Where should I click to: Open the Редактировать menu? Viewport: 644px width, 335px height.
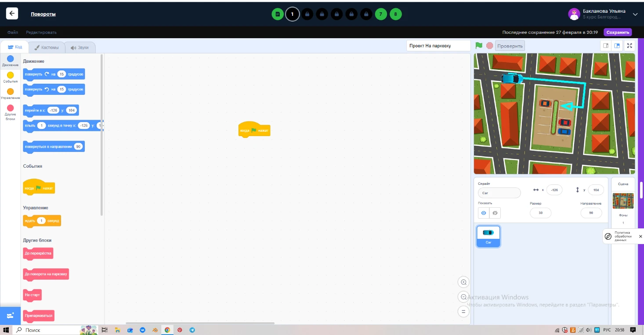click(x=41, y=32)
